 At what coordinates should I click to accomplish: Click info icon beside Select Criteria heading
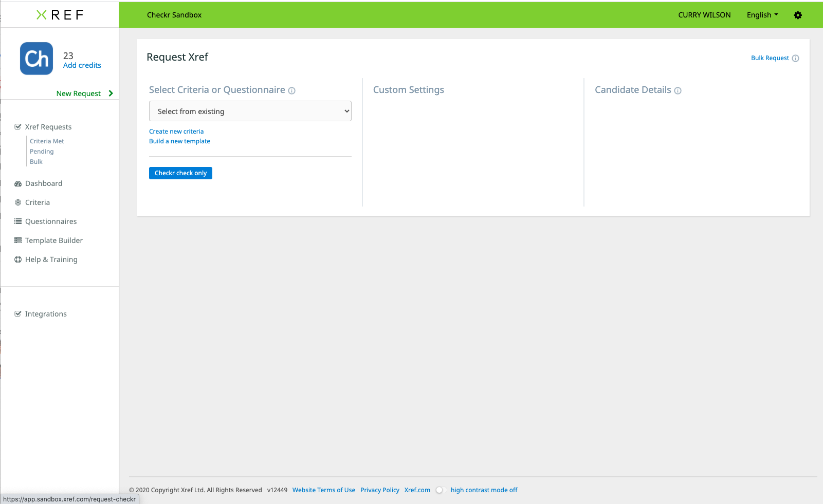click(x=291, y=90)
